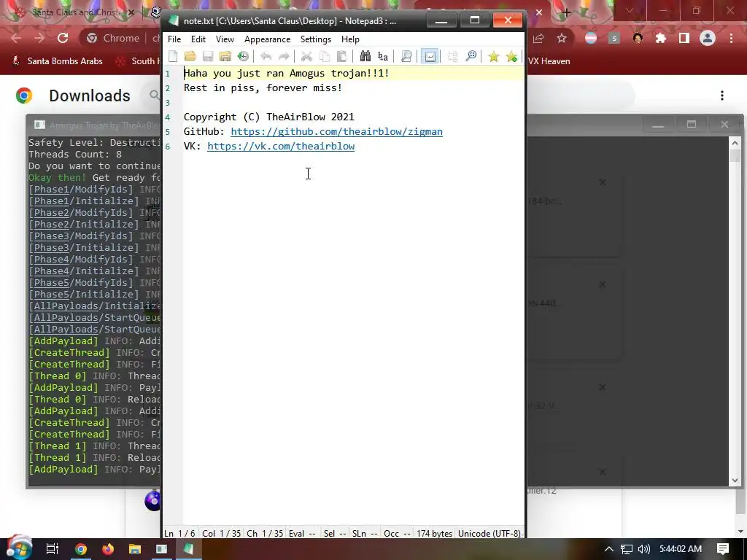Click the 'Sel --' status bar entry
747x560 pixels.
(x=335, y=533)
